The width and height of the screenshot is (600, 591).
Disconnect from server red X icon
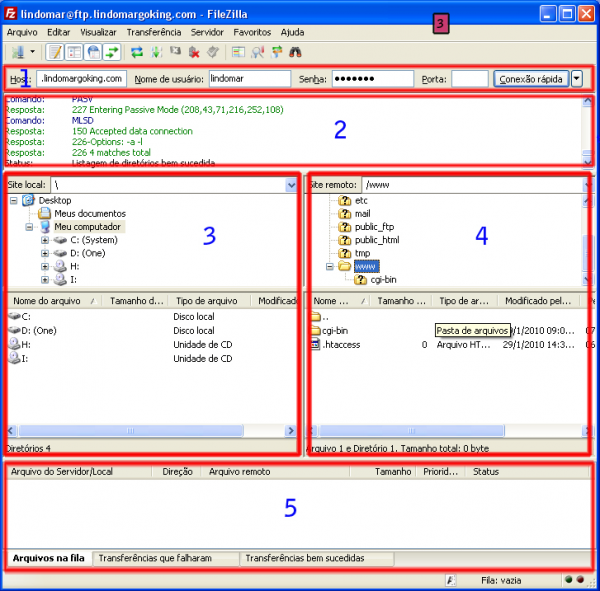pos(194,52)
